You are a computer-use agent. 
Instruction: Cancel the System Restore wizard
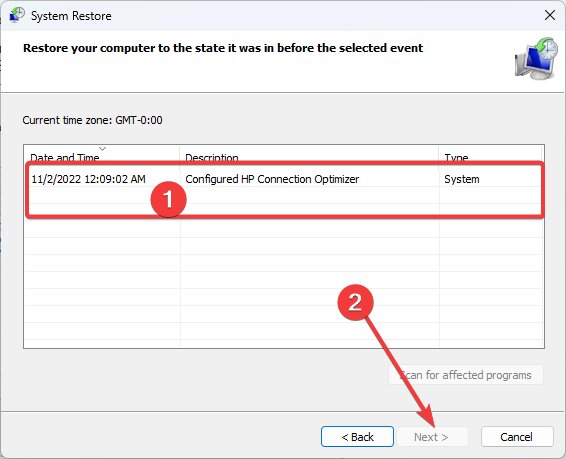click(x=517, y=437)
